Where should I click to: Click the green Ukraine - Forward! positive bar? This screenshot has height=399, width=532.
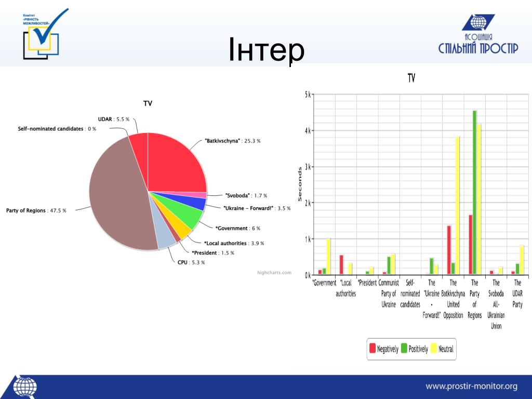pos(432,266)
